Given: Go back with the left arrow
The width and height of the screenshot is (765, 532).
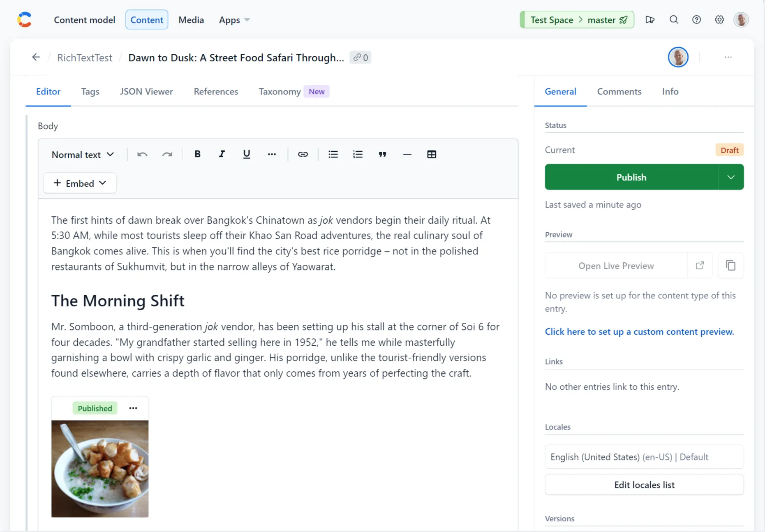Looking at the screenshot, I should tap(36, 57).
